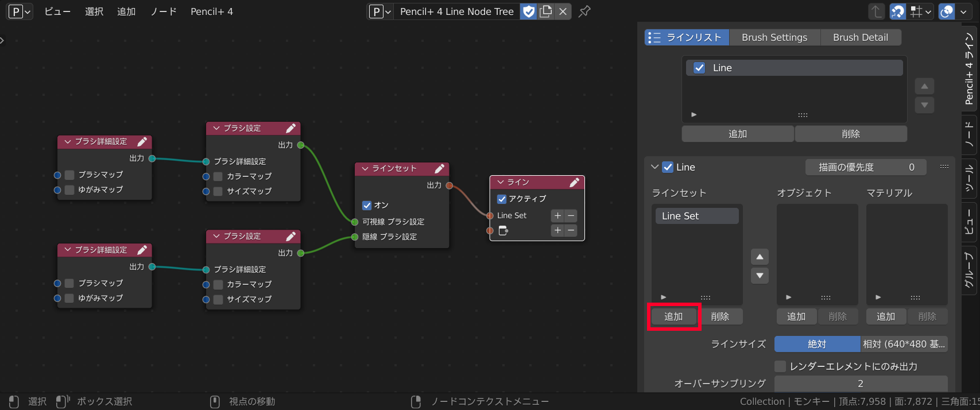Collapse the ラインセット node with its chevron
This screenshot has height=410, width=980.
[365, 169]
